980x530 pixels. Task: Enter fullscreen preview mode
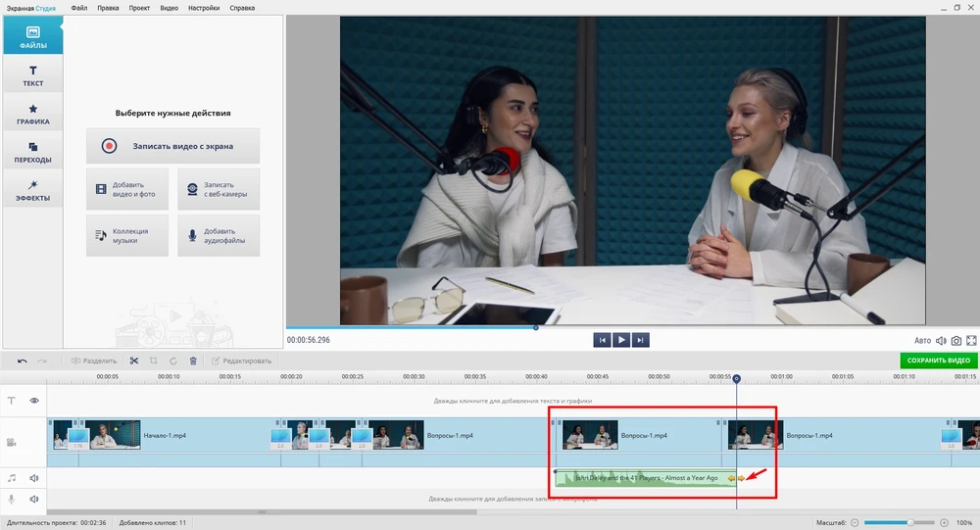coord(971,341)
